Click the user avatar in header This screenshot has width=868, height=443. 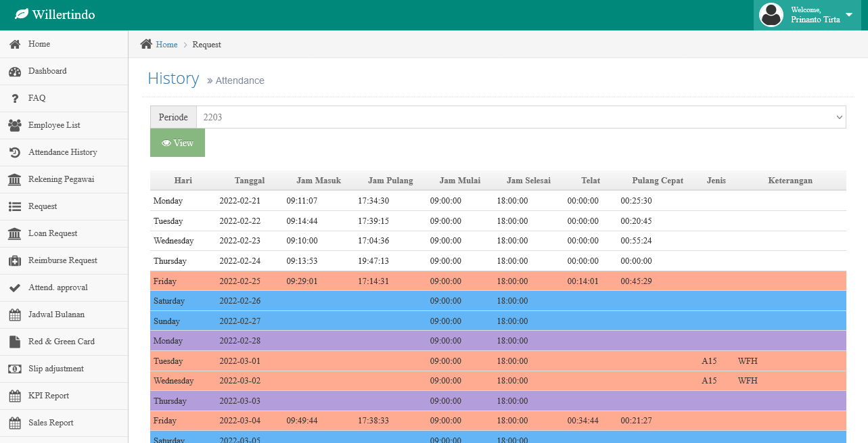click(771, 15)
